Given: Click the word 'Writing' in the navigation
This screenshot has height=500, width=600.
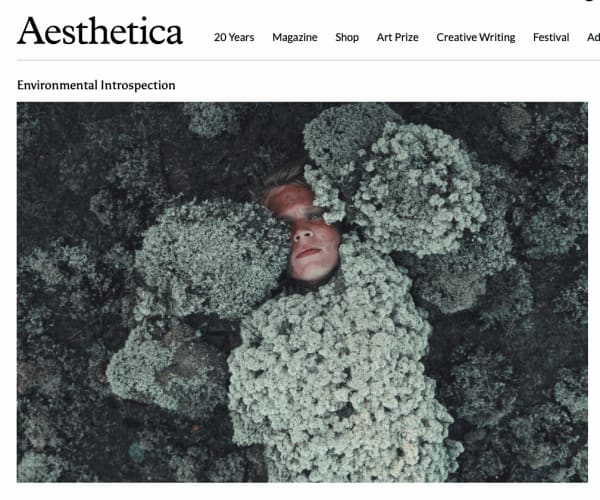Looking at the screenshot, I should point(497,37).
